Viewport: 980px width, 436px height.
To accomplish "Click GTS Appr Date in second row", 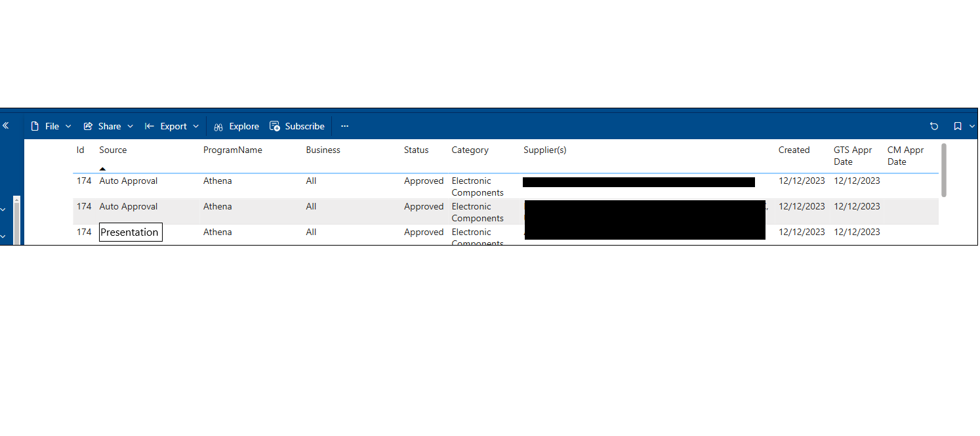I will point(857,206).
